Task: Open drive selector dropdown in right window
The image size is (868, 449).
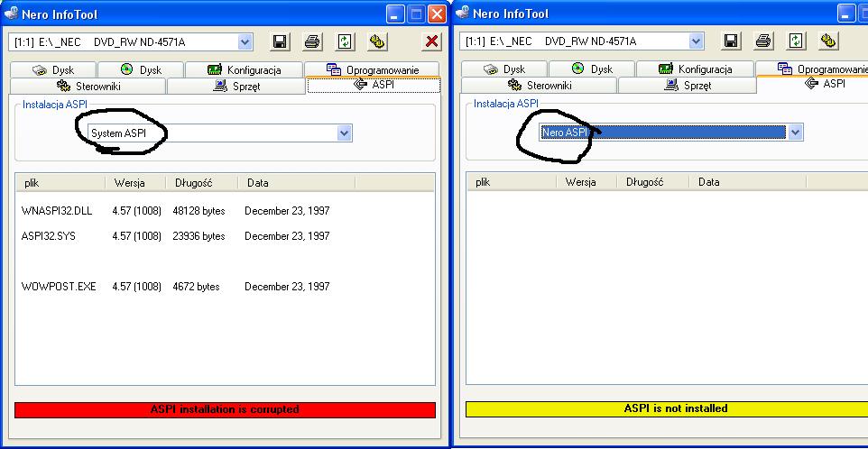Action: pyautogui.click(x=697, y=41)
